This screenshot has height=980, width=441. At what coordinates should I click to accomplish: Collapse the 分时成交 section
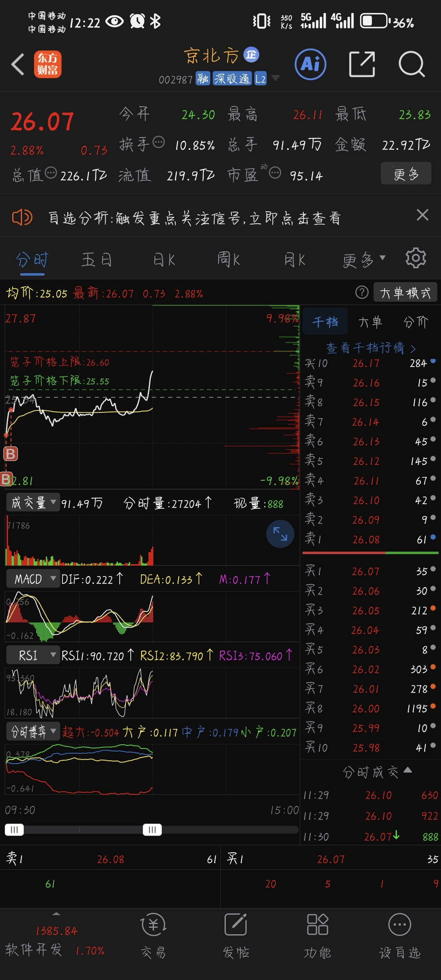pos(377,772)
